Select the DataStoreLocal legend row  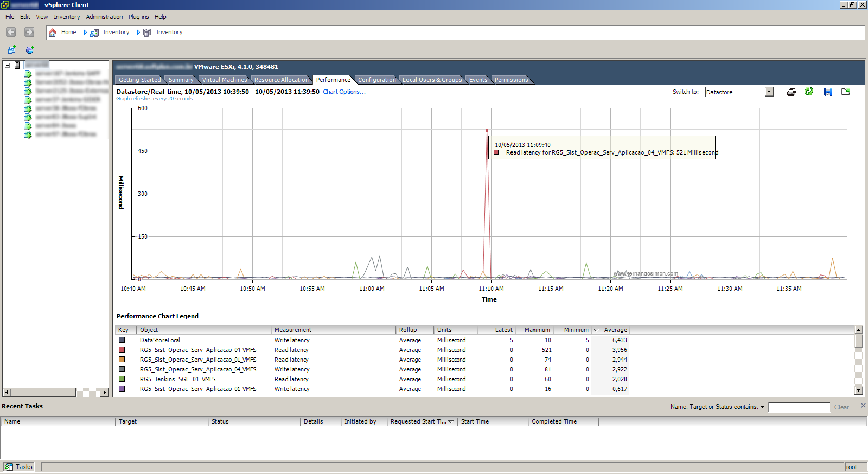click(x=372, y=340)
